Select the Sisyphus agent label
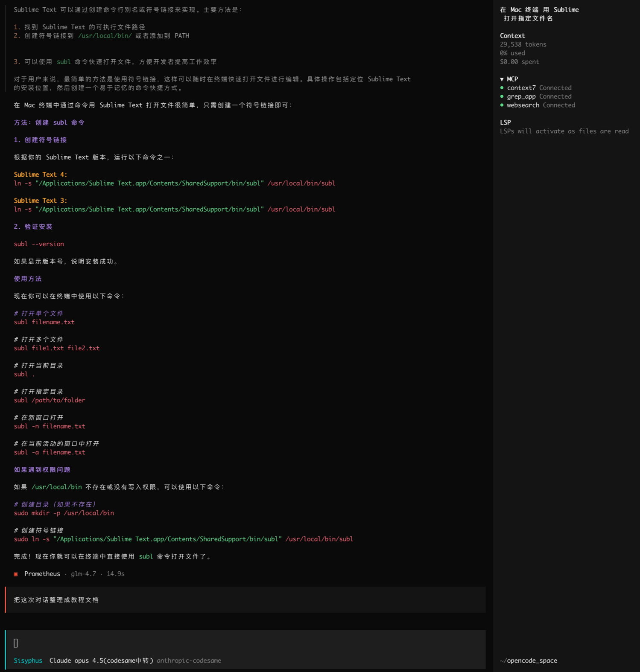 point(28,660)
